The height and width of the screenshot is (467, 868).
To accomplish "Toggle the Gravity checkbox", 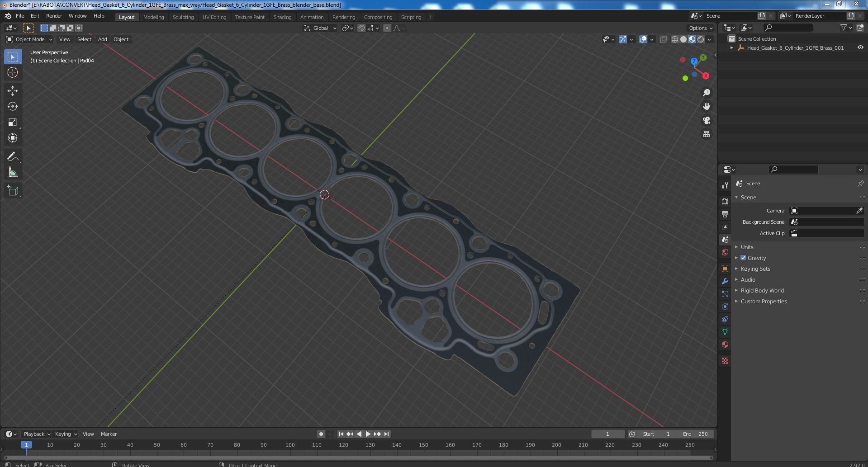I will tap(743, 258).
